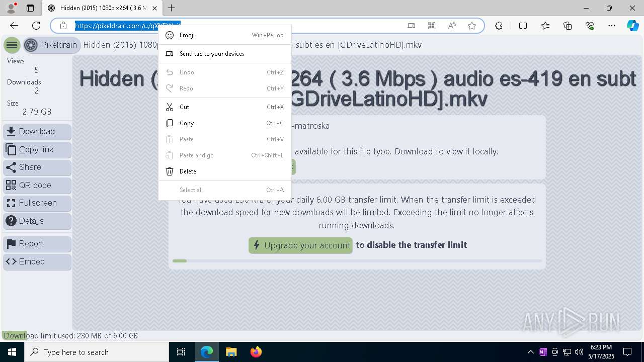644x362 pixels.
Task: Open Browser essentials icon
Action: 590,26
